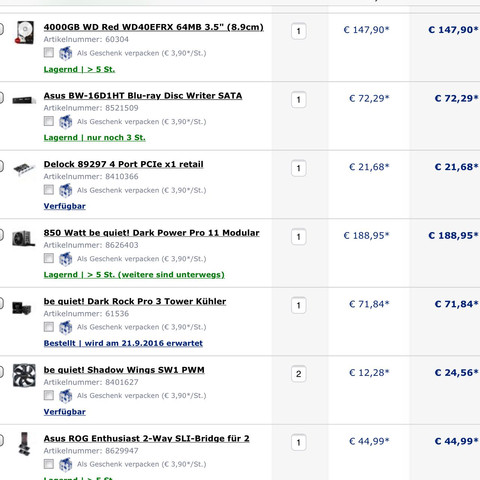
Task: Click 'Verfügbar' status under Shadow Wings SW1
Action: tap(65, 412)
